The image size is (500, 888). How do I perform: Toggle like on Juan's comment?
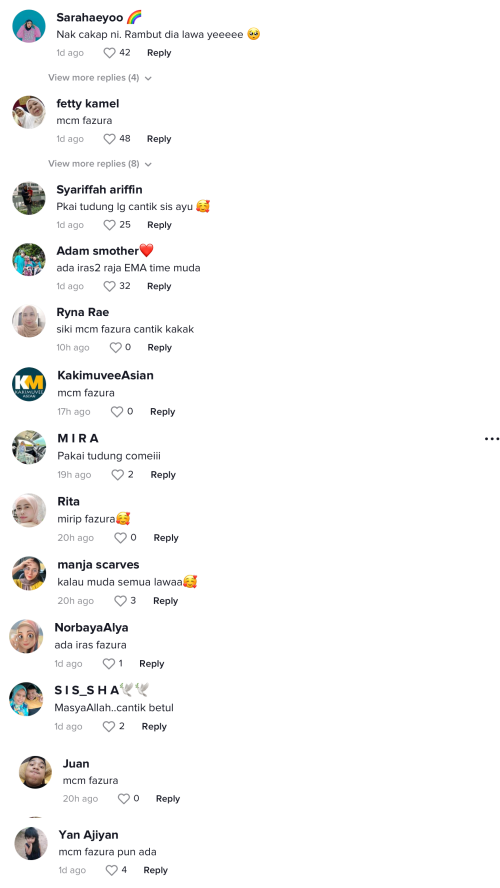pyautogui.click(x=123, y=799)
